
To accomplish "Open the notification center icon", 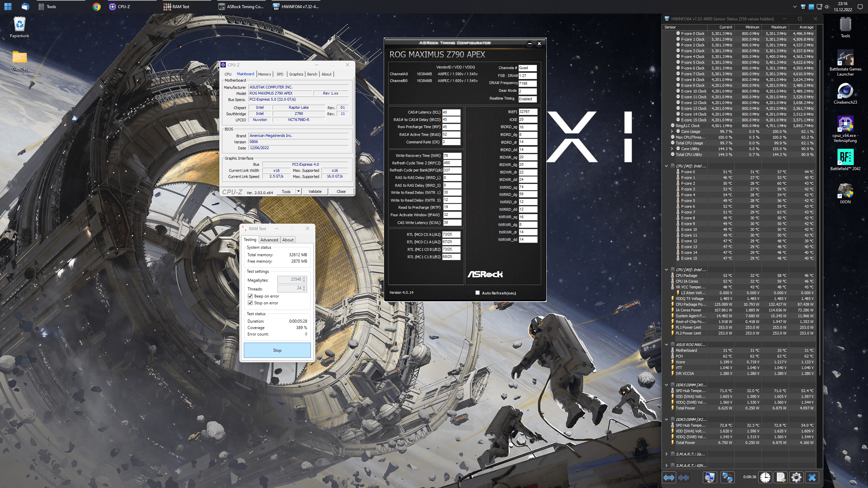I will pyautogui.click(x=860, y=6).
